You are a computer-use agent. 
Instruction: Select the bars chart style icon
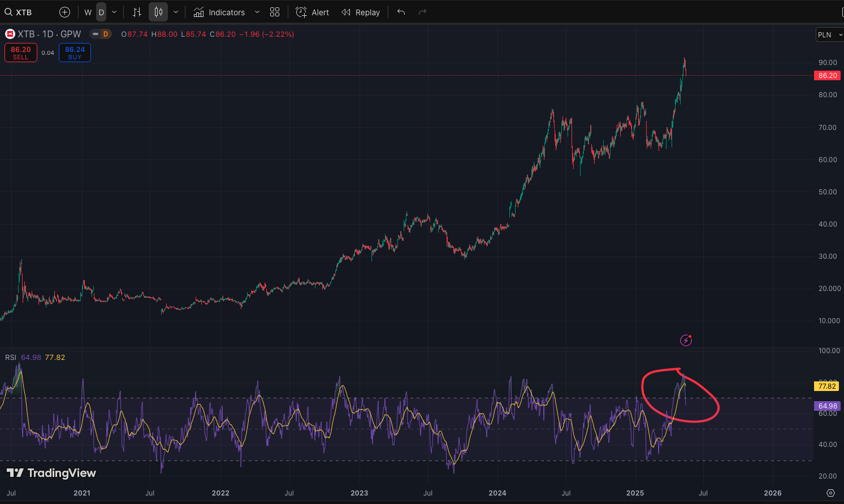point(137,12)
